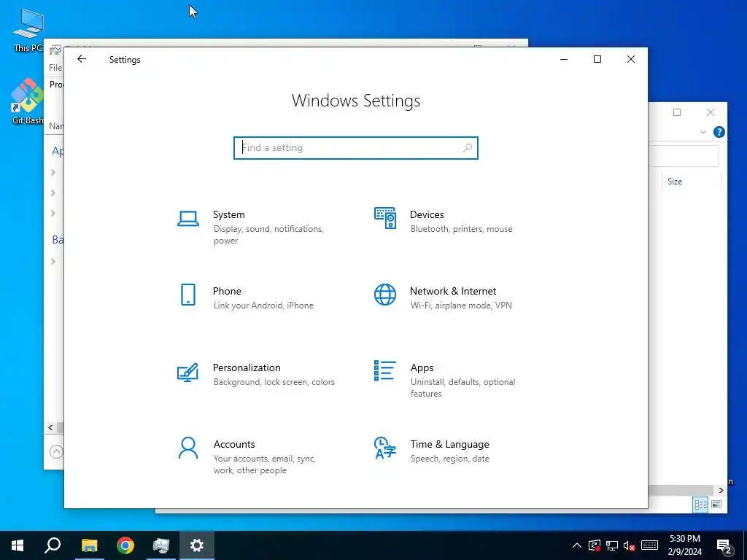This screenshot has height=560, width=747.
Task: Click Fewer details circle arrow in Task Manager
Action: 56,451
